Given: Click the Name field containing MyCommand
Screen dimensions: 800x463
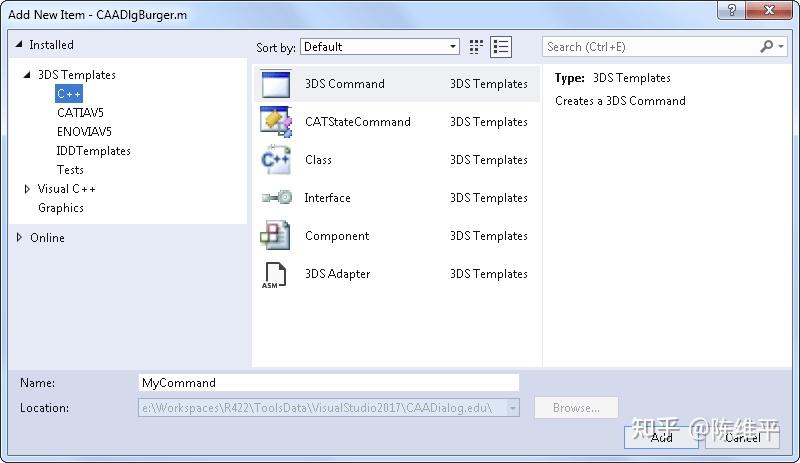Looking at the screenshot, I should click(x=329, y=383).
